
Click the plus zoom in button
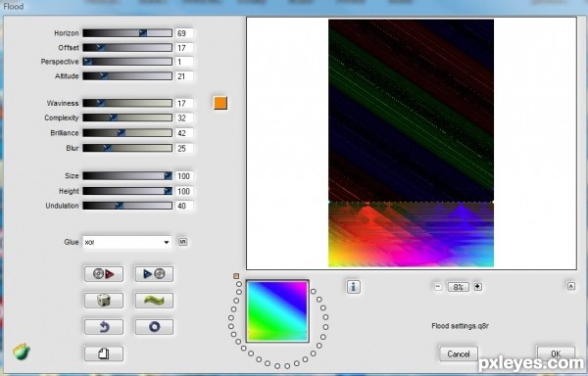pyautogui.click(x=478, y=287)
